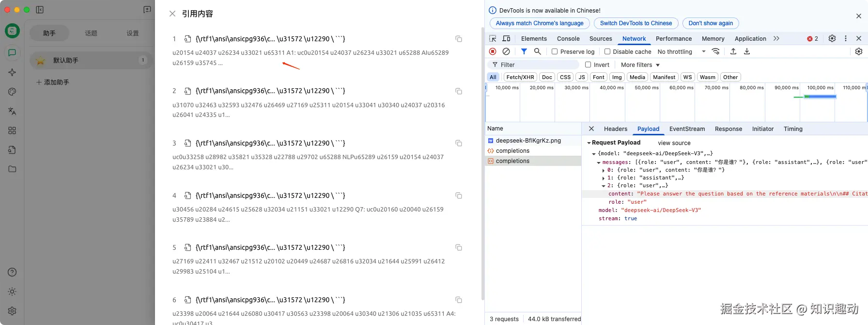Viewport: 868px width, 325px height.
Task: Click the new topic icon in the title bar
Action: (147, 10)
